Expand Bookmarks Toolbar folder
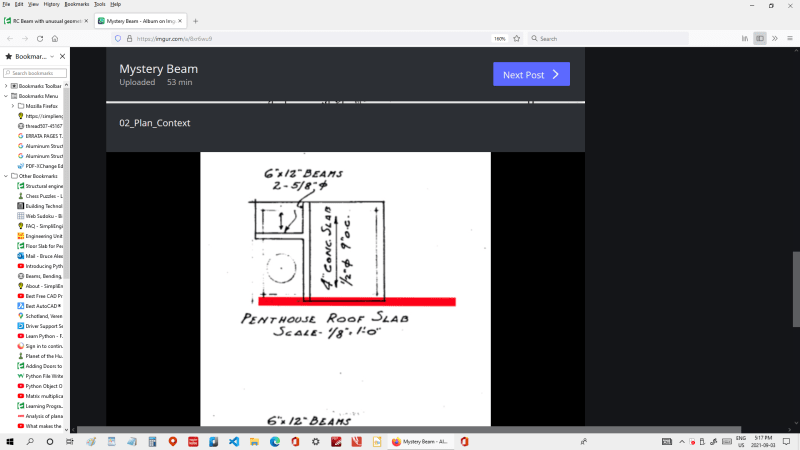The width and height of the screenshot is (800, 450). click(6, 86)
